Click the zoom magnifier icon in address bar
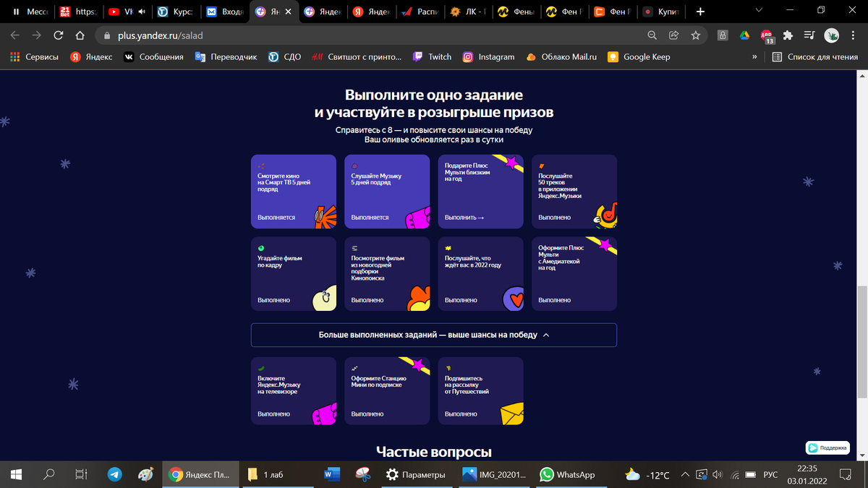 tap(652, 35)
